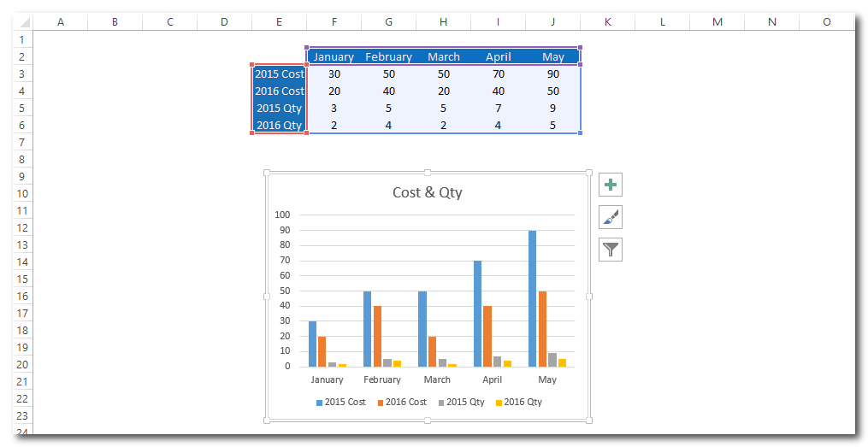The width and height of the screenshot is (868, 447).
Task: Select the 2016 Qty row label cell
Action: click(x=279, y=125)
